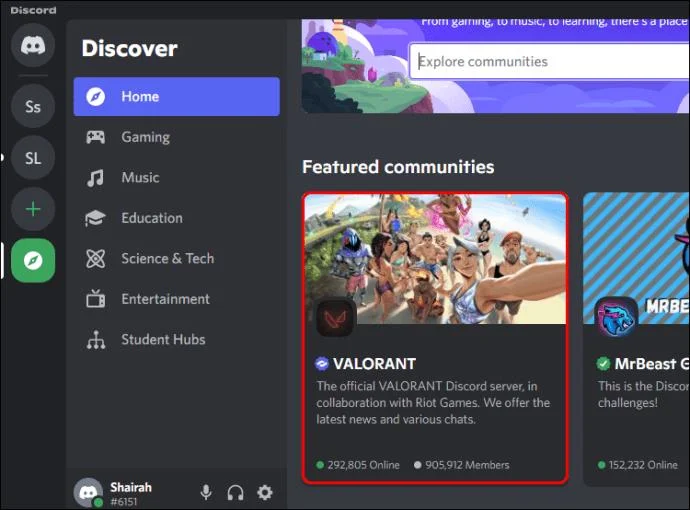
Task: Click the VALORANT server description text
Action: click(x=433, y=403)
